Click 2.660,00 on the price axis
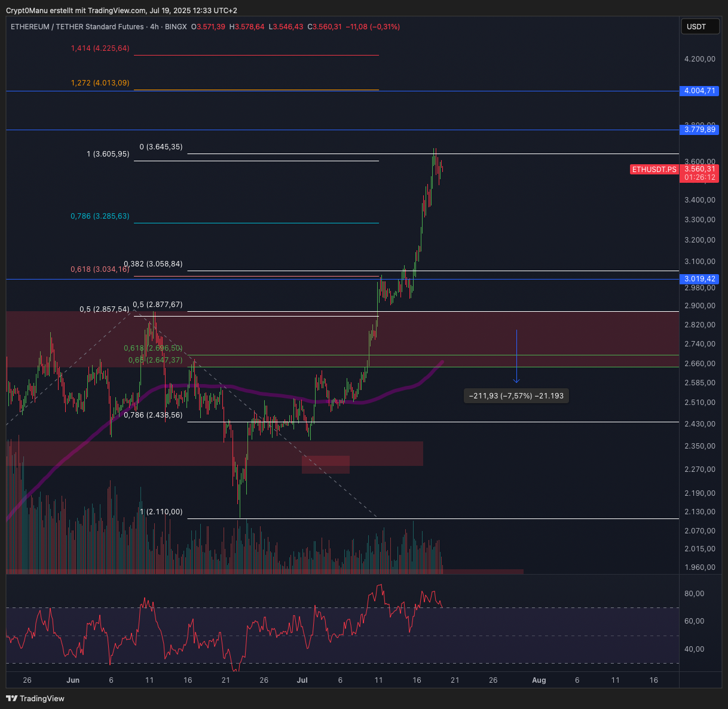Image resolution: width=728 pixels, height=709 pixels. tap(699, 363)
